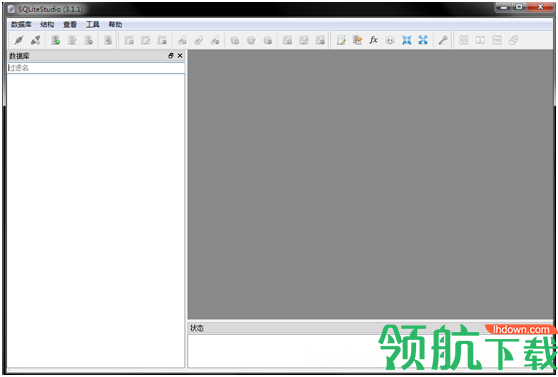Open configuration via the wrench icon
Screen dimensions: 558x377
tap(443, 40)
